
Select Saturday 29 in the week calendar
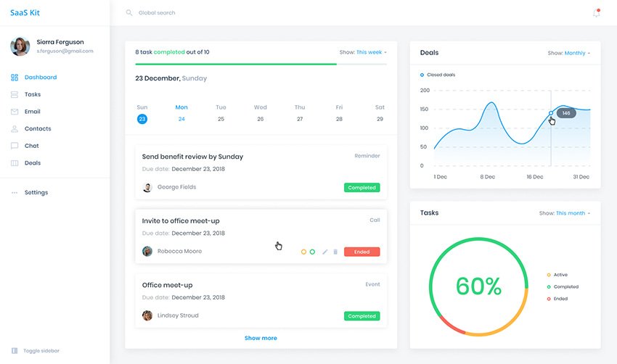pyautogui.click(x=380, y=119)
